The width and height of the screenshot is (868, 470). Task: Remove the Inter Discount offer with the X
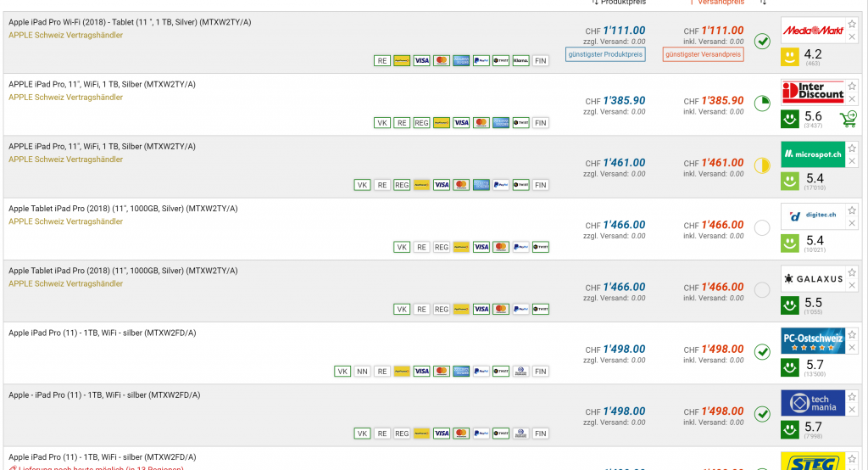(852, 100)
